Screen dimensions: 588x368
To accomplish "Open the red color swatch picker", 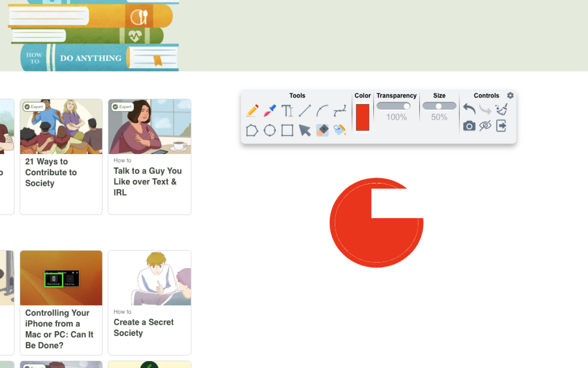I will click(x=362, y=117).
